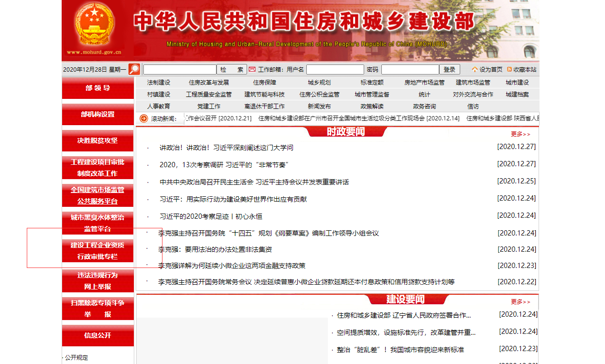The height and width of the screenshot is (364, 605).
Task: Click 更多 link in 建设要闻 section
Action: (520, 302)
